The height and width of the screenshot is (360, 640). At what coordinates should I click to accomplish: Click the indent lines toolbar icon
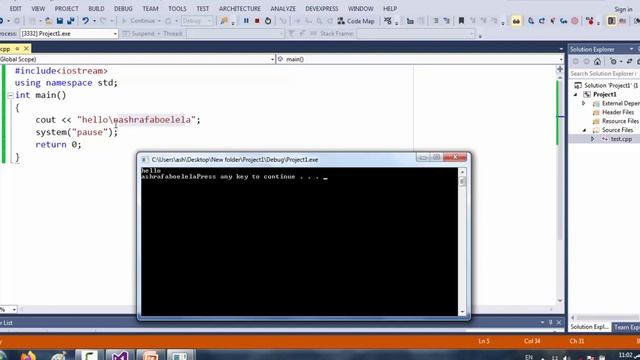pos(436,21)
